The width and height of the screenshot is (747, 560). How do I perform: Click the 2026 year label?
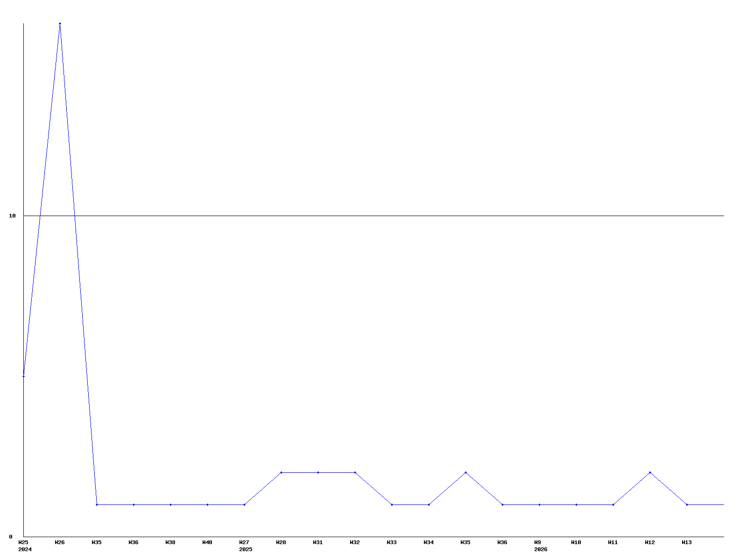tap(541, 549)
